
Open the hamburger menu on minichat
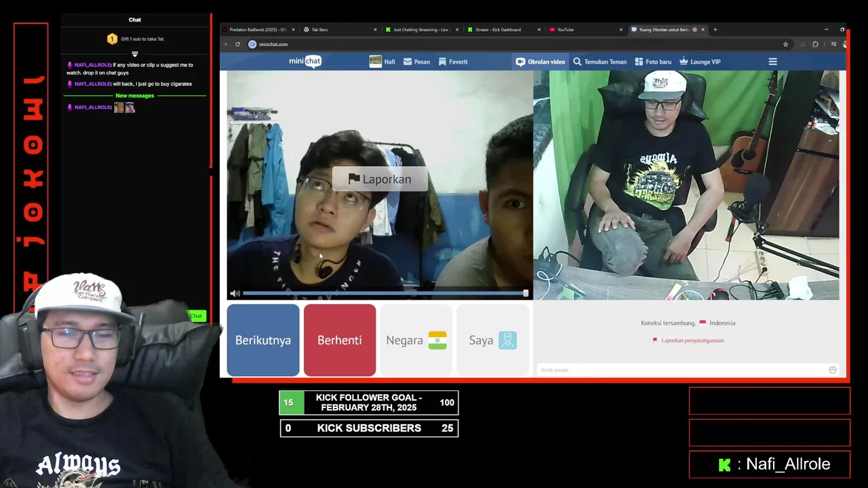pyautogui.click(x=772, y=62)
